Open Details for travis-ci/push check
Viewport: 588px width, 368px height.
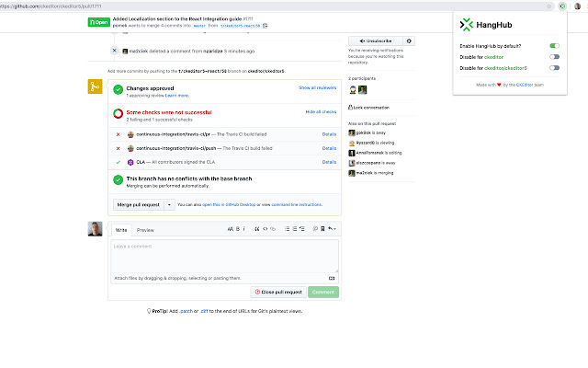(329, 148)
